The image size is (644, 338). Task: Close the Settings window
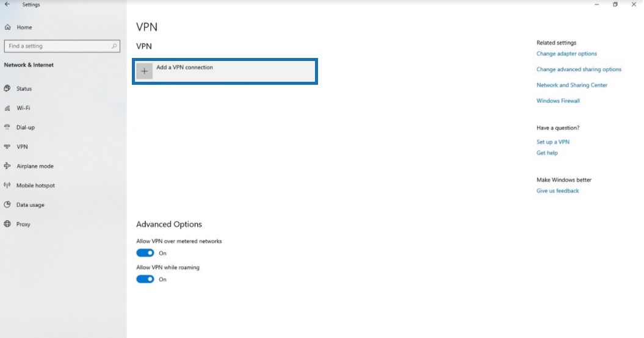tap(634, 4)
